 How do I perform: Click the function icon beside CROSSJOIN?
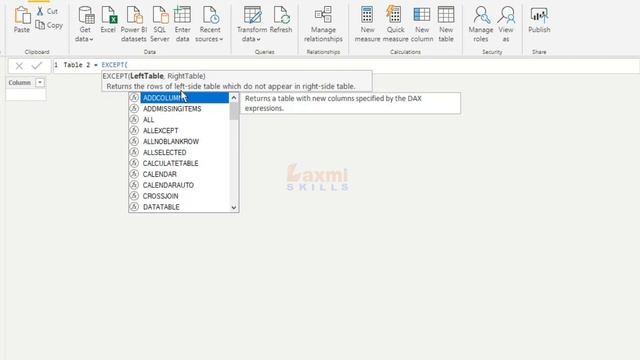tap(134, 196)
